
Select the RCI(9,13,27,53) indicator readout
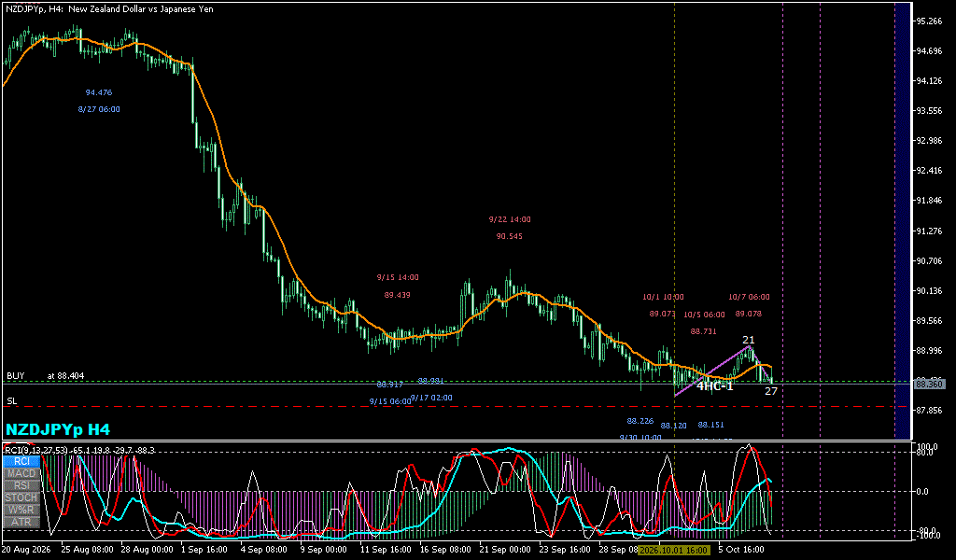(80, 450)
